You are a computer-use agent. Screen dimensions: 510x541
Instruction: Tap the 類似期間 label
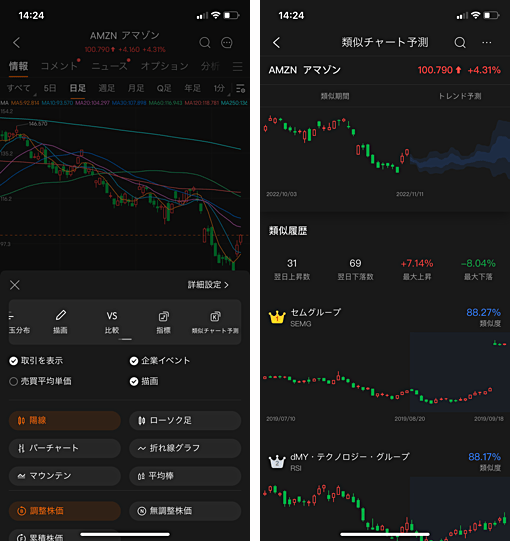[335, 96]
